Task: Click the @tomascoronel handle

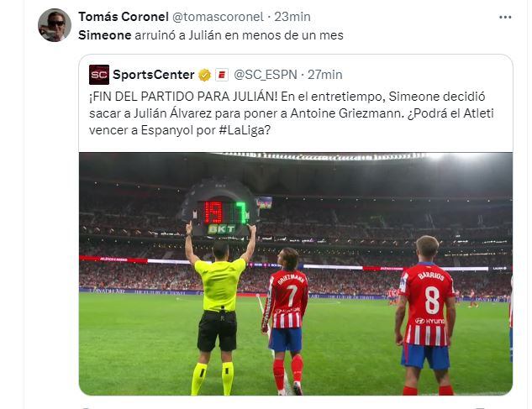Action: click(218, 17)
